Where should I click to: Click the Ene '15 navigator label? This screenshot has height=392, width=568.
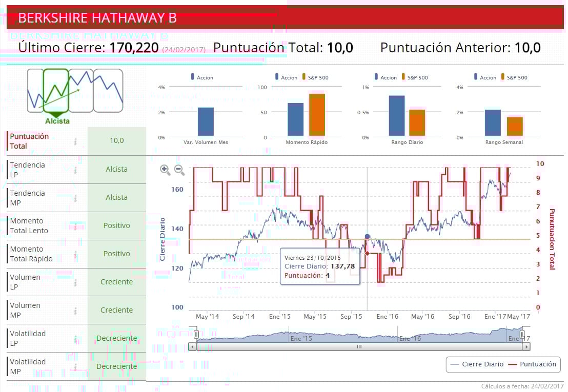point(301,338)
